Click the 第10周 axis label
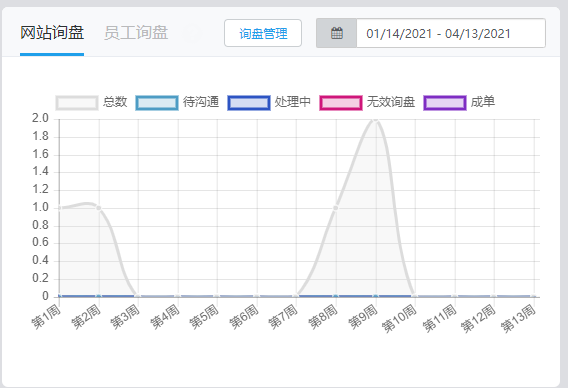This screenshot has height=388, width=568. point(399,319)
